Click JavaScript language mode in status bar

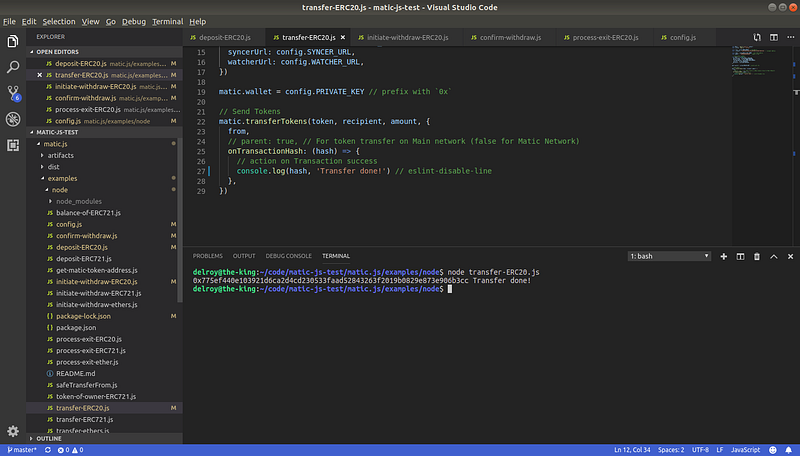pyautogui.click(x=747, y=450)
